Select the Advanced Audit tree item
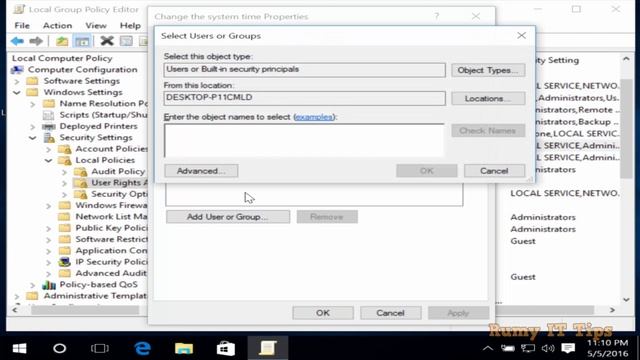 [111, 273]
